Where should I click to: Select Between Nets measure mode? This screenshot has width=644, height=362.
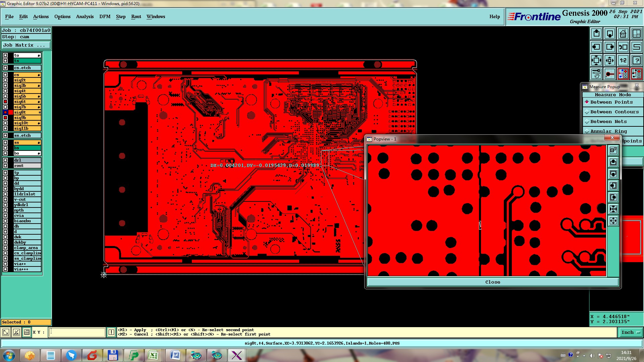[608, 122]
